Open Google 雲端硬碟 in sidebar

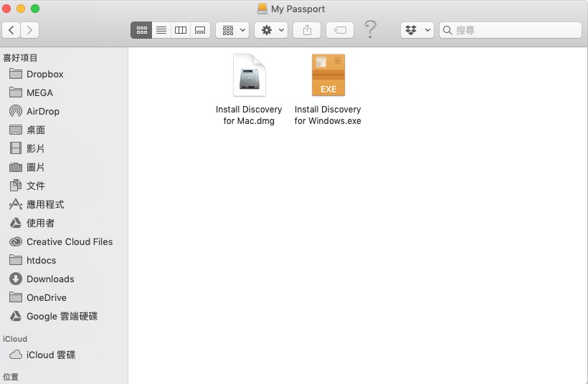coord(64,316)
